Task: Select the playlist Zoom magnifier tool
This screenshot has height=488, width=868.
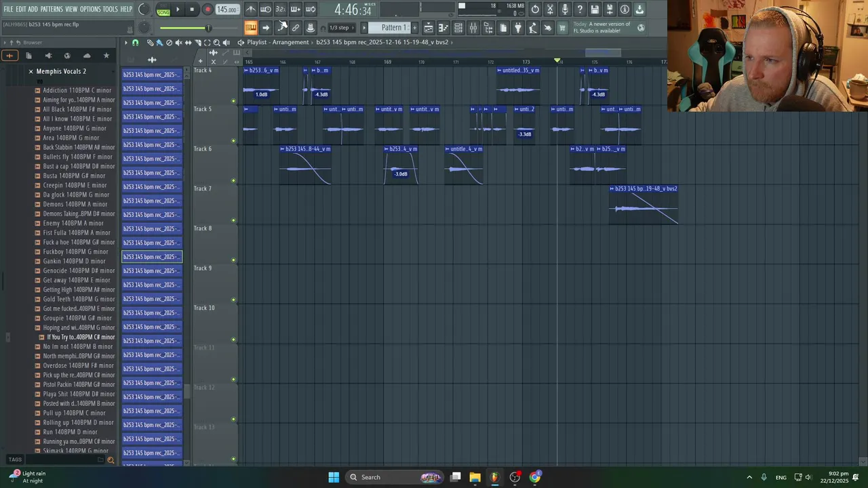Action: tap(217, 43)
